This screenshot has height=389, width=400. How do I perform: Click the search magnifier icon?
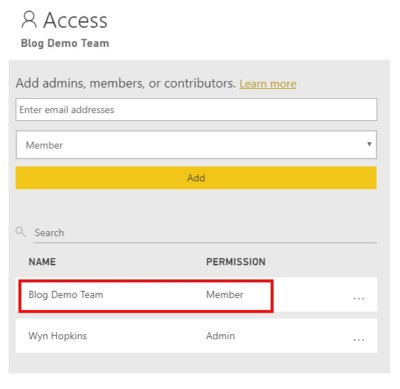click(x=20, y=232)
